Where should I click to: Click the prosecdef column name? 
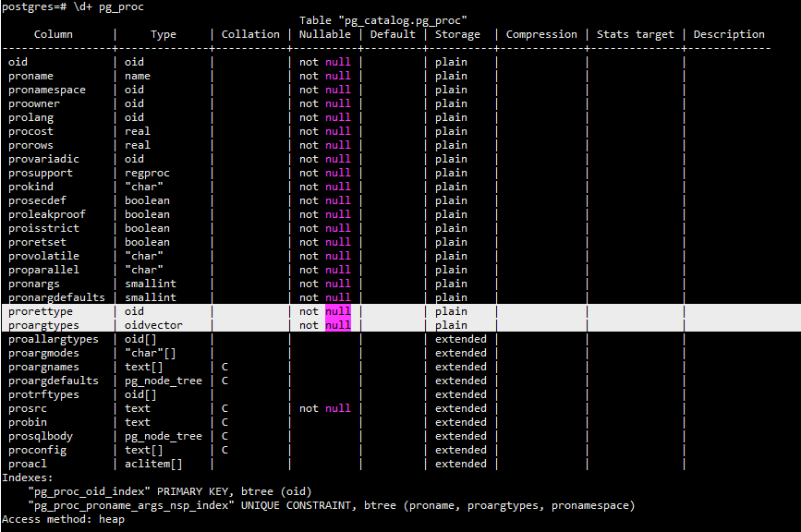tap(37, 200)
